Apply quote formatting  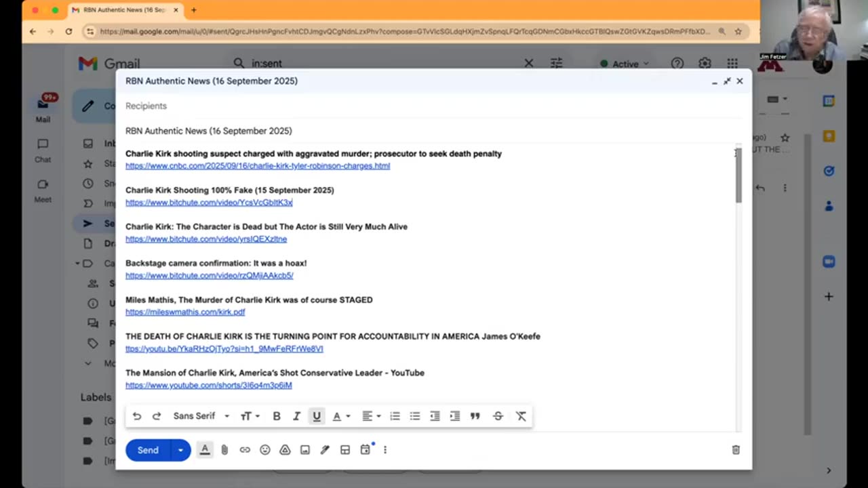point(475,416)
